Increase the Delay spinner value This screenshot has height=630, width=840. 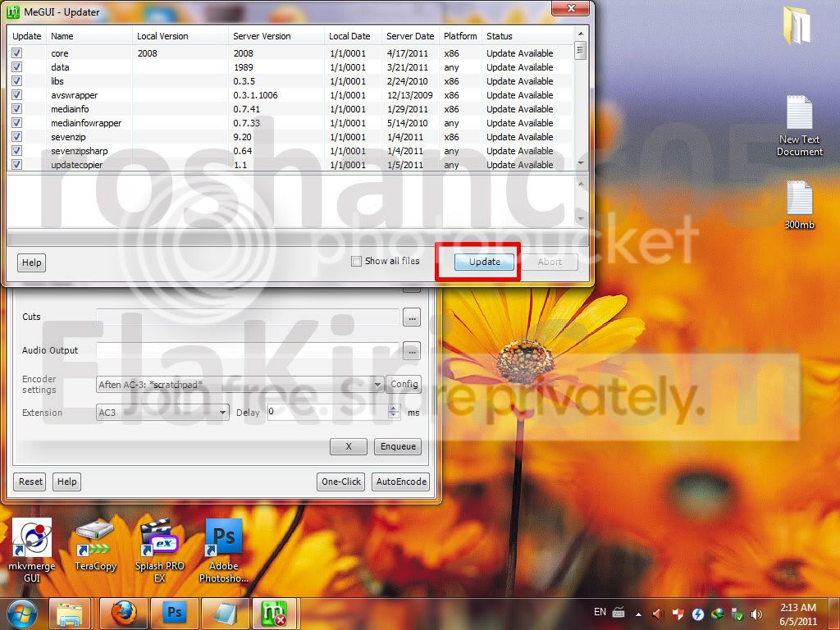click(394, 409)
